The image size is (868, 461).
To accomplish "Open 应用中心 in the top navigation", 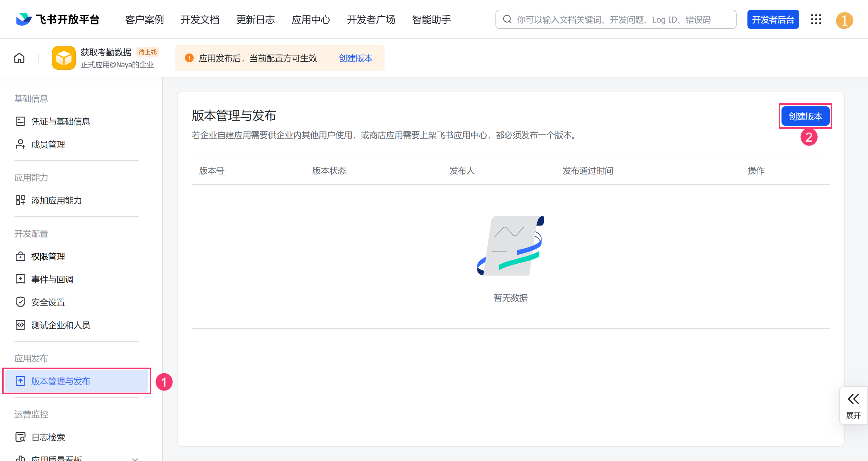I will click(x=311, y=20).
